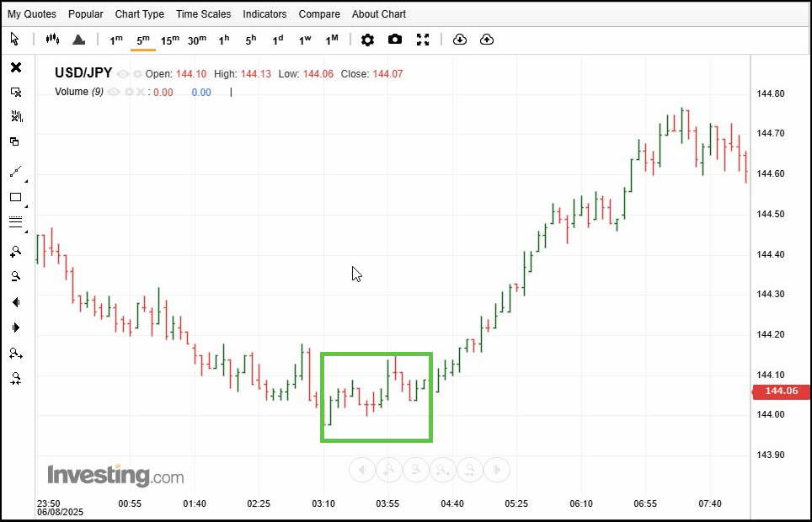812x522 pixels.
Task: Select the 5m time scale
Action: coord(143,40)
